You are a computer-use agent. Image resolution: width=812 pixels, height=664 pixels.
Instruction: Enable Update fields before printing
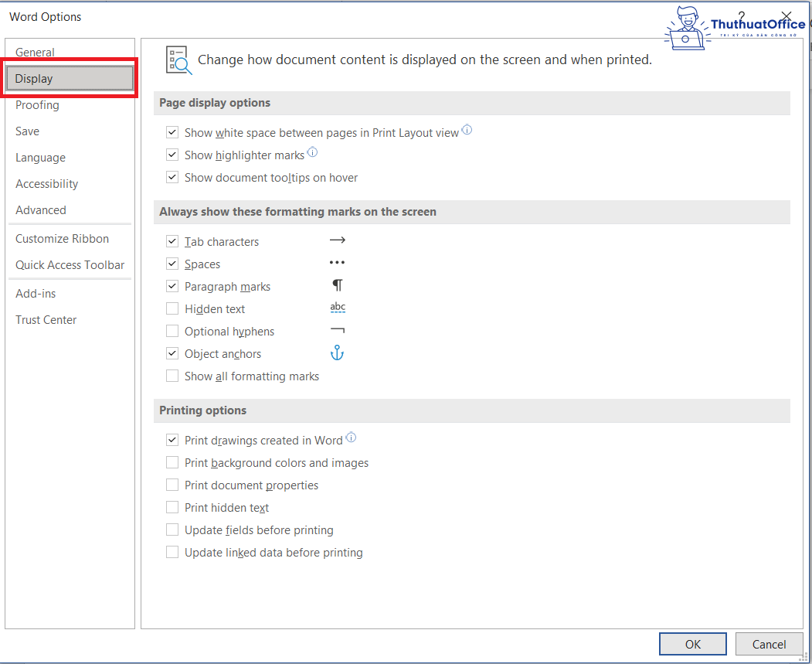172,529
